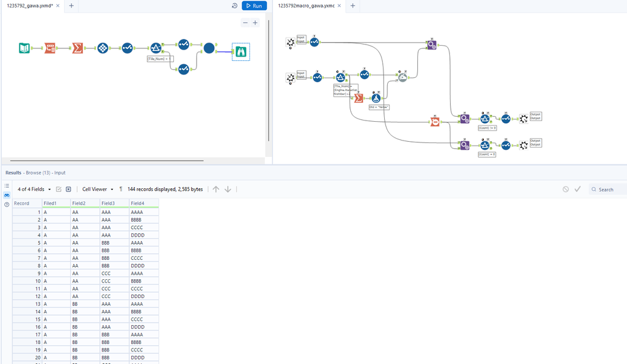Close the 1235792_gawa.yxmd tab
Viewport: 627px width, 364px height.
(x=58, y=6)
